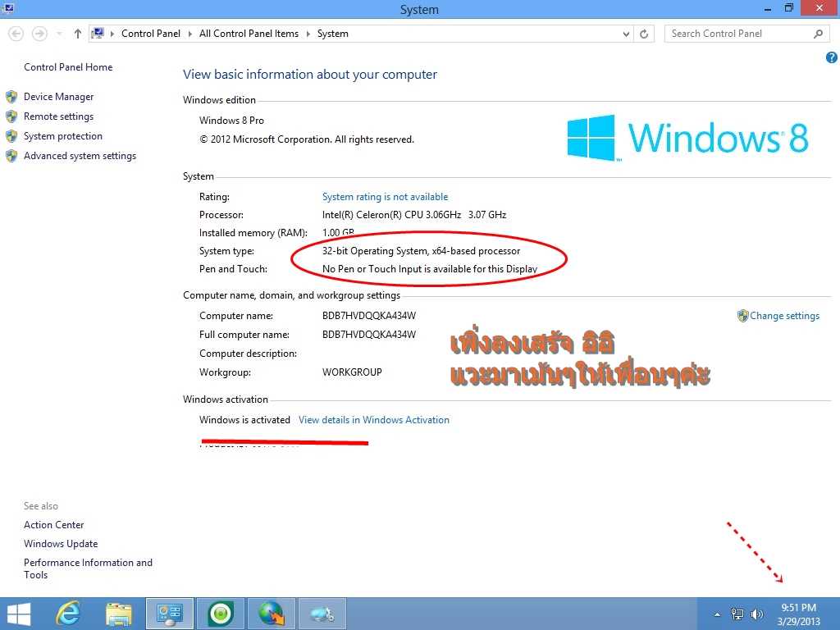Open globe with arrow taskbar app
This screenshot has height=630, width=840.
[271, 614]
